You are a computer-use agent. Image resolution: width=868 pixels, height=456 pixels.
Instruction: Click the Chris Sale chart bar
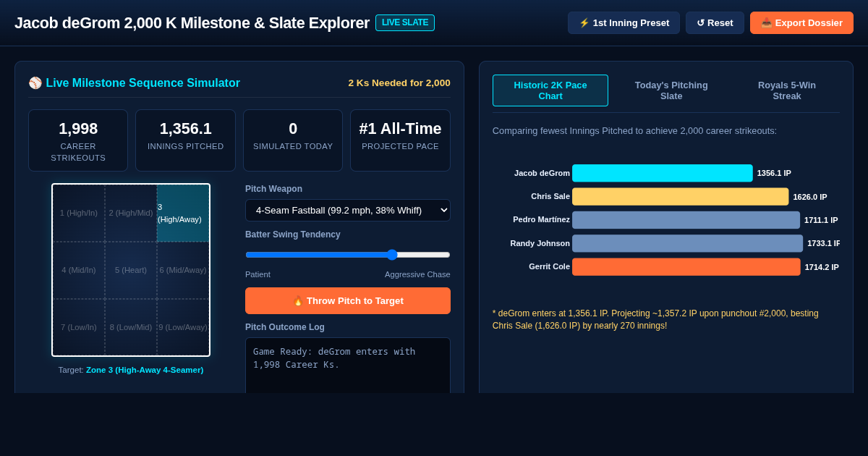(x=681, y=197)
